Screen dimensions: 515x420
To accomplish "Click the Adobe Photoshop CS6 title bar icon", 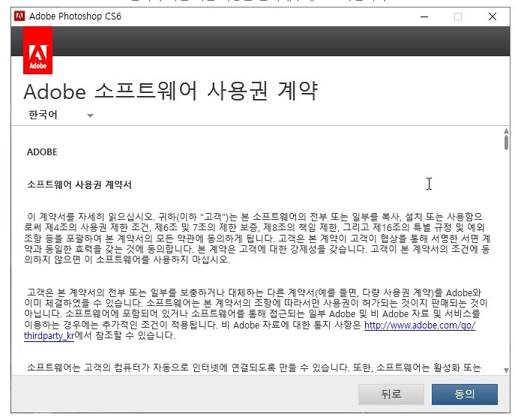I will pyautogui.click(x=19, y=16).
